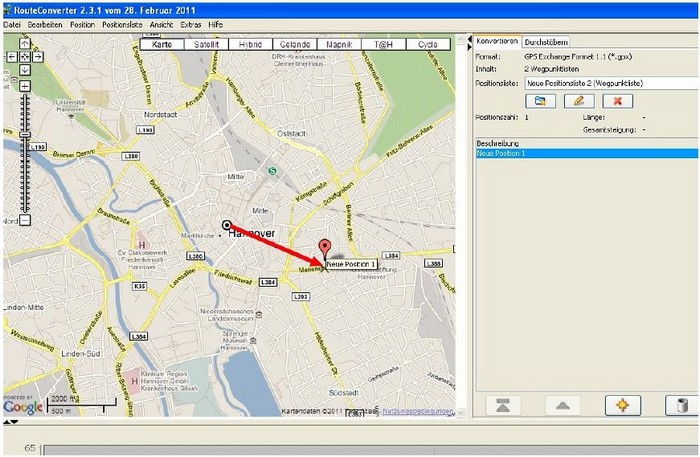The width and height of the screenshot is (700, 457).
Task: Click the delete position list red X
Action: click(x=618, y=101)
